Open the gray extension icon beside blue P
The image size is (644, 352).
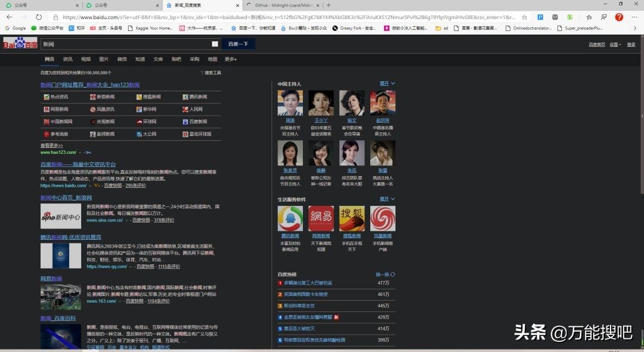pyautogui.click(x=555, y=17)
